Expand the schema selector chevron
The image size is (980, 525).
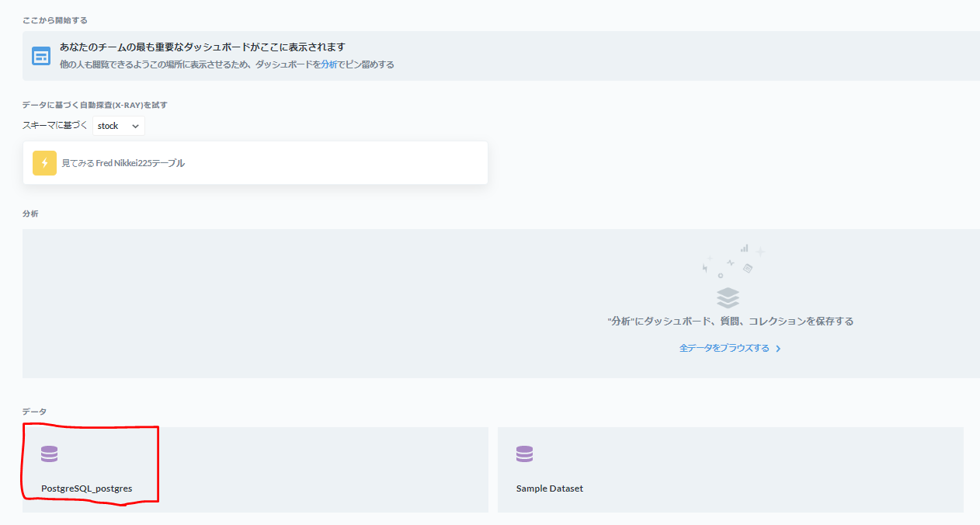(134, 126)
